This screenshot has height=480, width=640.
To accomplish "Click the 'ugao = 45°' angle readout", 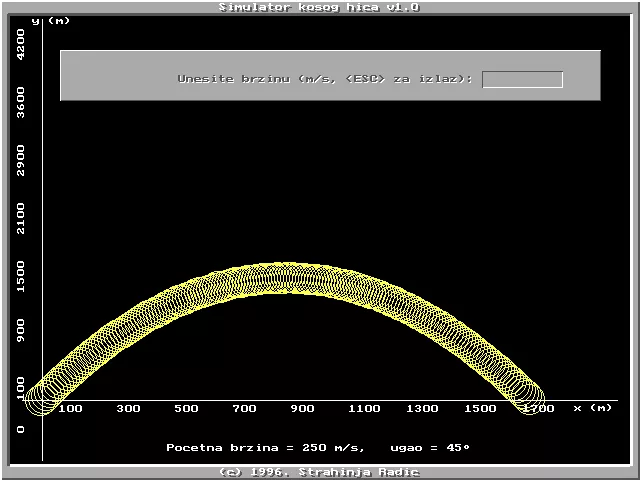I will [430, 447].
